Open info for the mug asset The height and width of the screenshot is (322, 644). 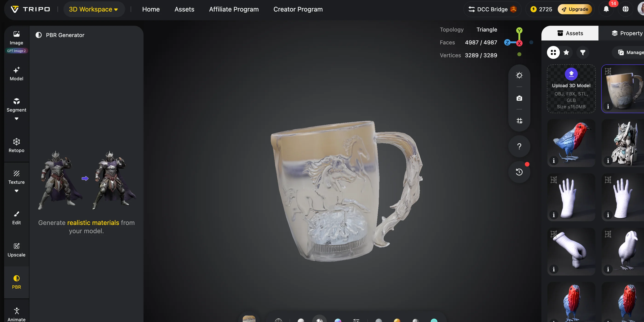point(608,106)
